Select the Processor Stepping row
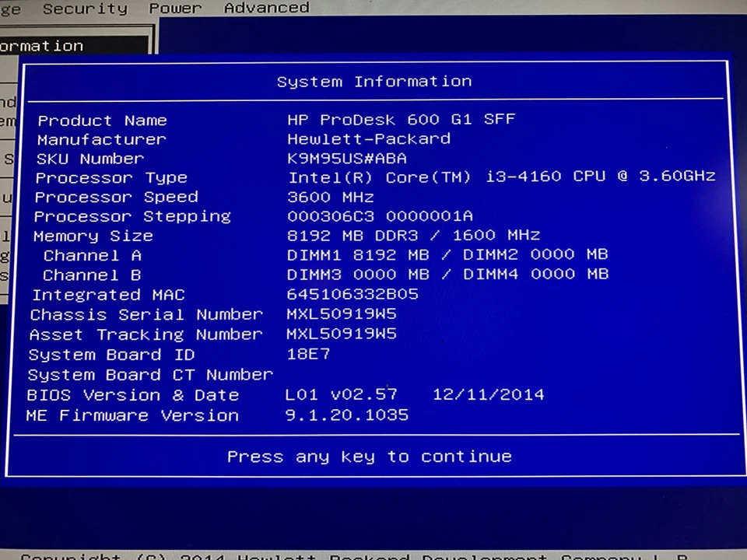This screenshot has width=747, height=560. point(132,216)
